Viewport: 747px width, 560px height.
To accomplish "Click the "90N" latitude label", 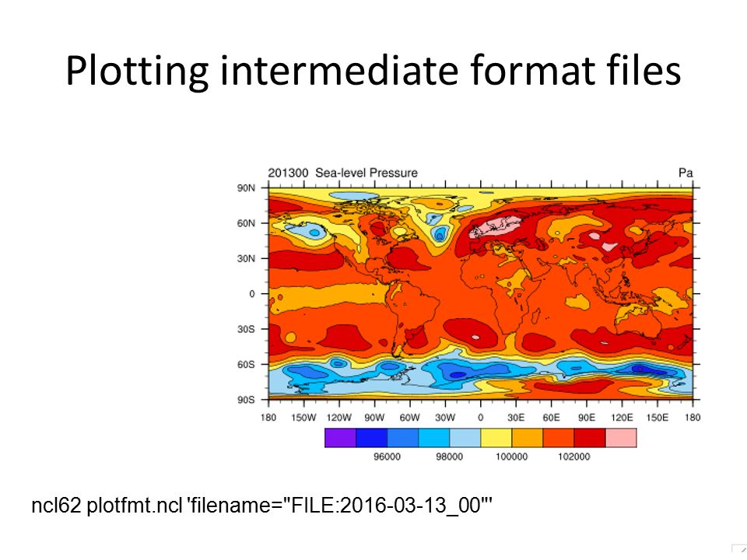I will [246, 188].
